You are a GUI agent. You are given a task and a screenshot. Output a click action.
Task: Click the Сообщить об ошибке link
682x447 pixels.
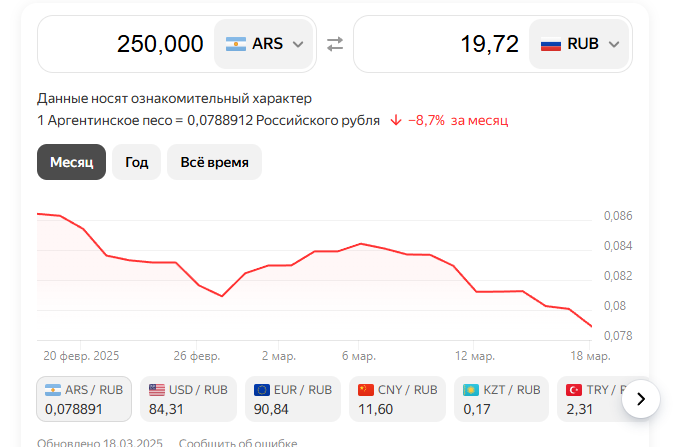(238, 442)
